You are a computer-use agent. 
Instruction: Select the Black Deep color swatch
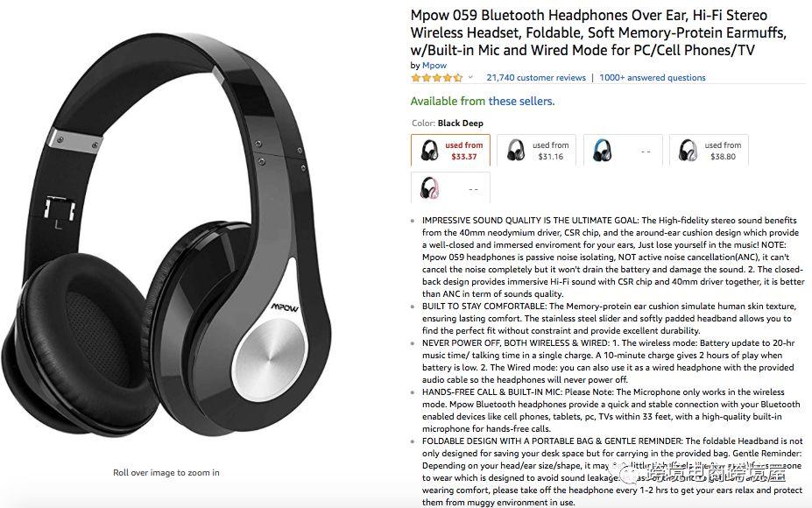pos(450,151)
